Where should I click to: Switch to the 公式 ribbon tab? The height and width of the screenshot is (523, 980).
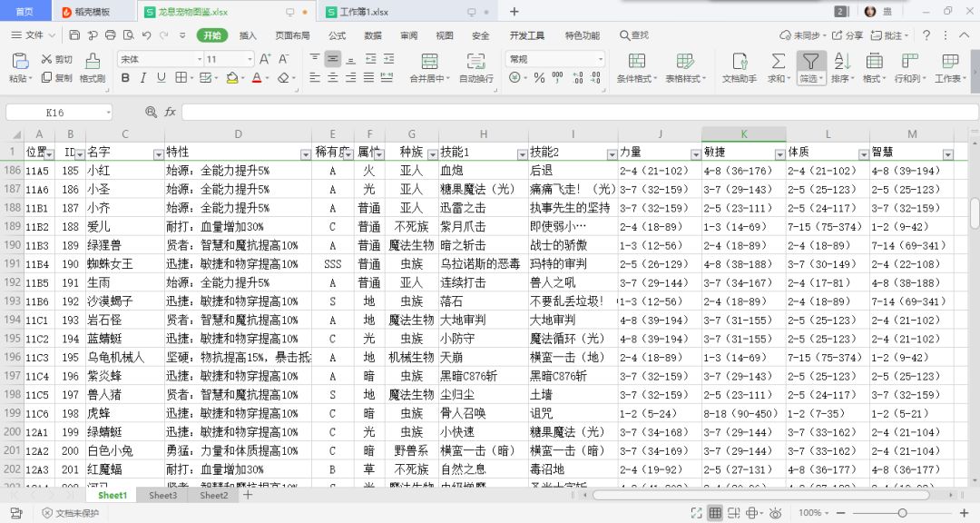337,35
